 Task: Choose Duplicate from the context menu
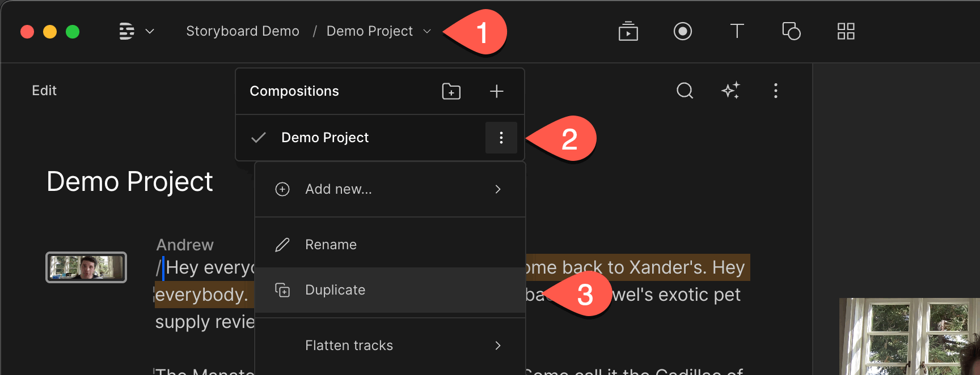tap(390, 290)
